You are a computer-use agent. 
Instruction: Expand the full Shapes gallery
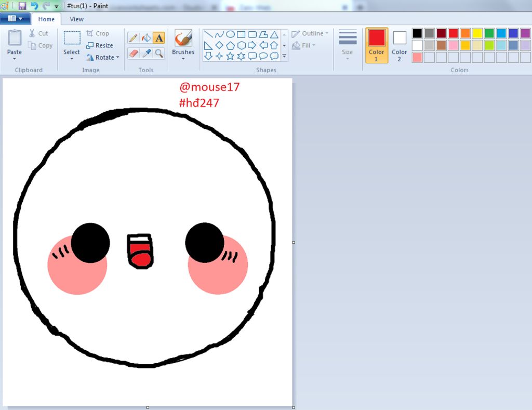pyautogui.click(x=284, y=56)
